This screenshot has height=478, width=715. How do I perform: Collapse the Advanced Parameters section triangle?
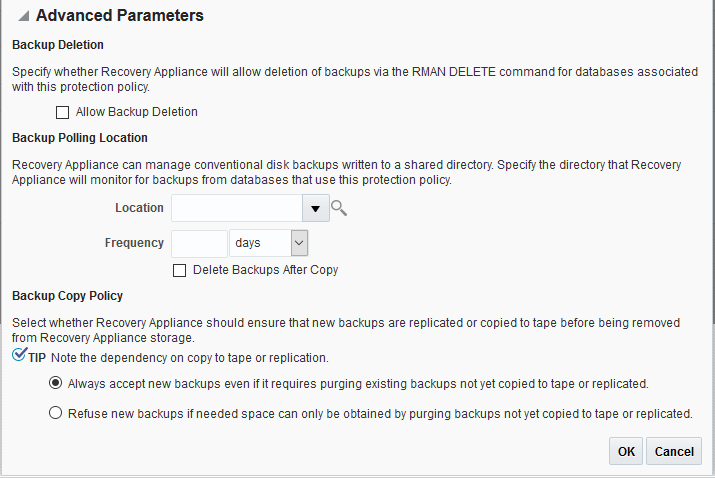click(21, 16)
